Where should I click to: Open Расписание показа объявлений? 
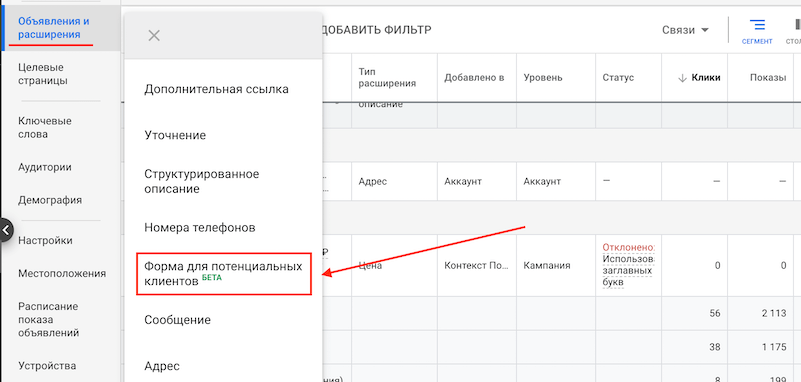coord(49,320)
